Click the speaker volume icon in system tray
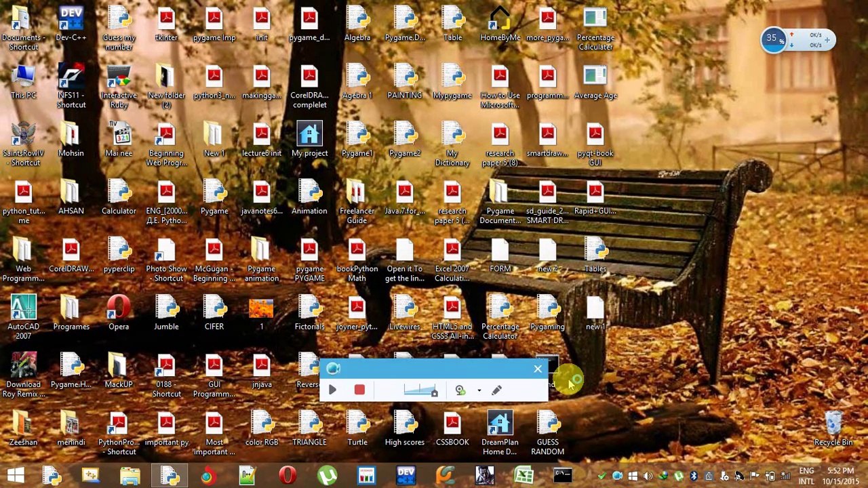This screenshot has width=868, height=488. click(x=648, y=476)
